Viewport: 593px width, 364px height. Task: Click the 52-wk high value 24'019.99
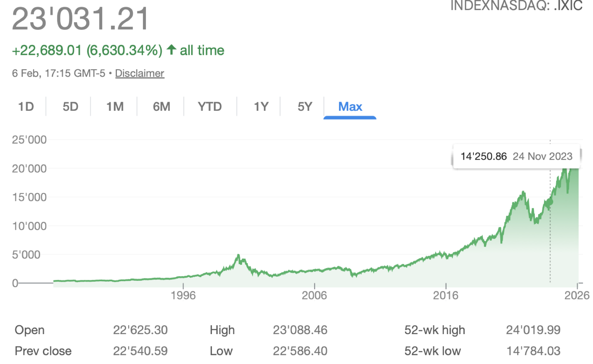pyautogui.click(x=533, y=330)
